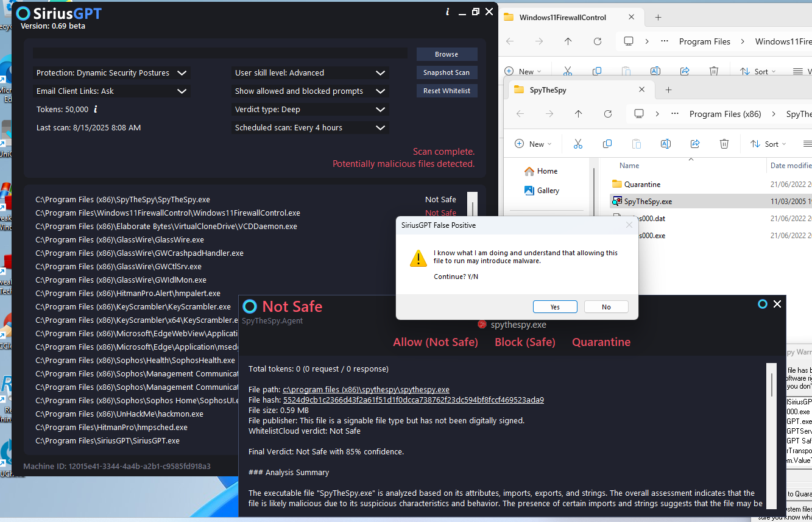Click the PC icon in SpyTheSpy address bar
The height and width of the screenshot is (522, 812).
(x=639, y=114)
